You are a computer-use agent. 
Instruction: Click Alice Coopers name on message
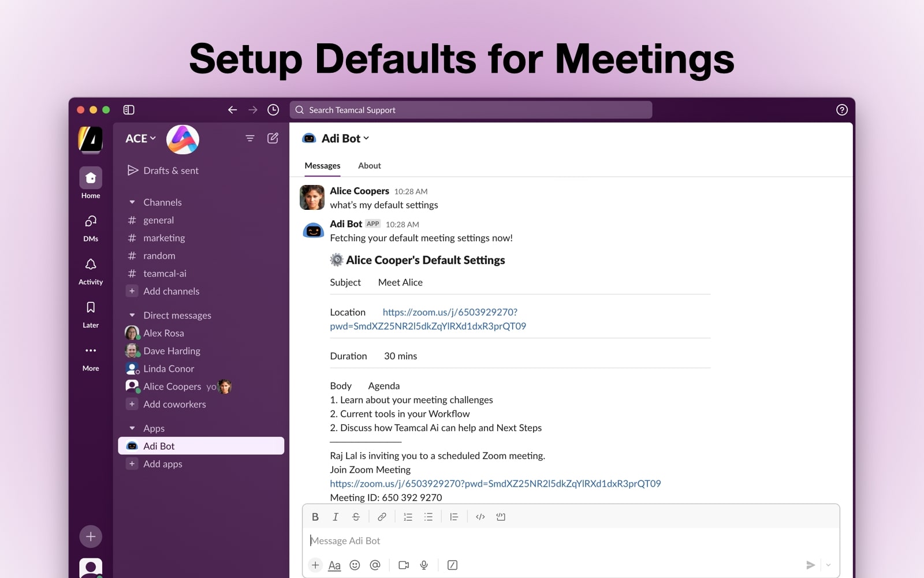(x=359, y=191)
